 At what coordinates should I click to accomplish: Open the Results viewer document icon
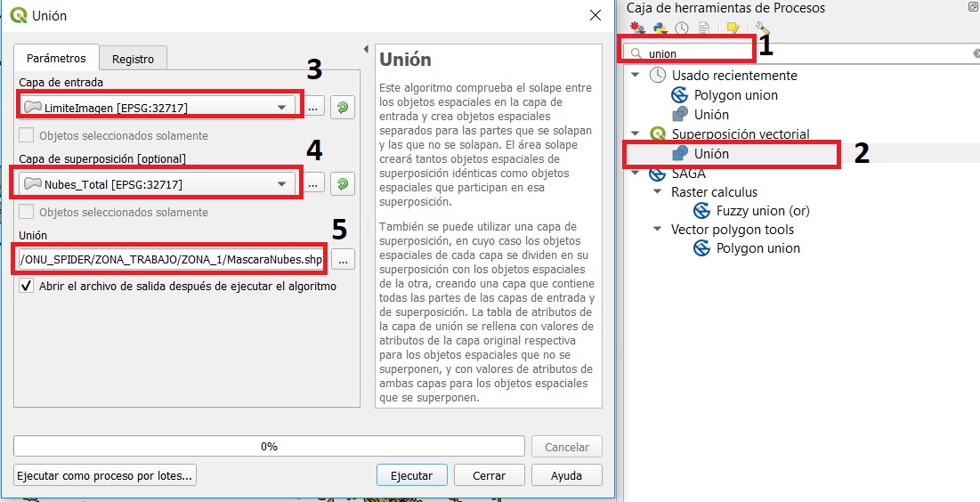[x=704, y=28]
